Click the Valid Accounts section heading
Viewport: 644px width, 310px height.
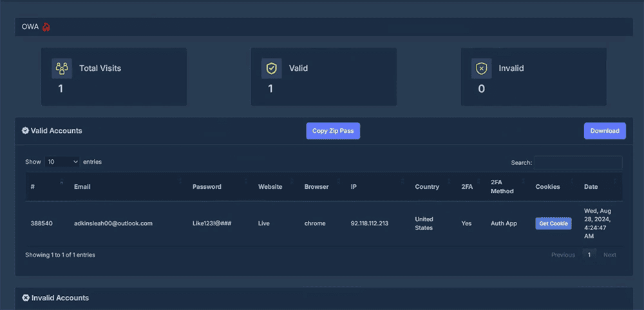tap(56, 131)
